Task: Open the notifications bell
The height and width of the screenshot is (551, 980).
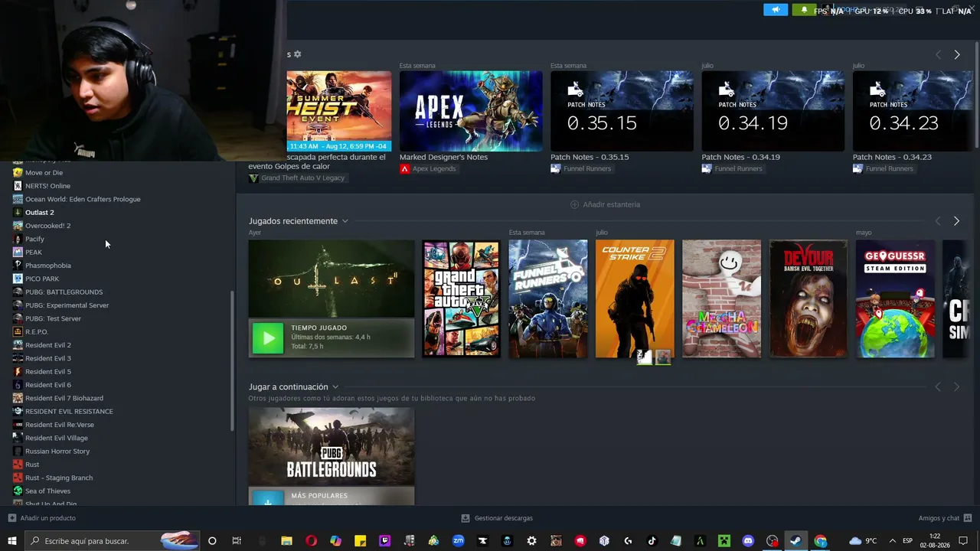Action: (x=804, y=10)
